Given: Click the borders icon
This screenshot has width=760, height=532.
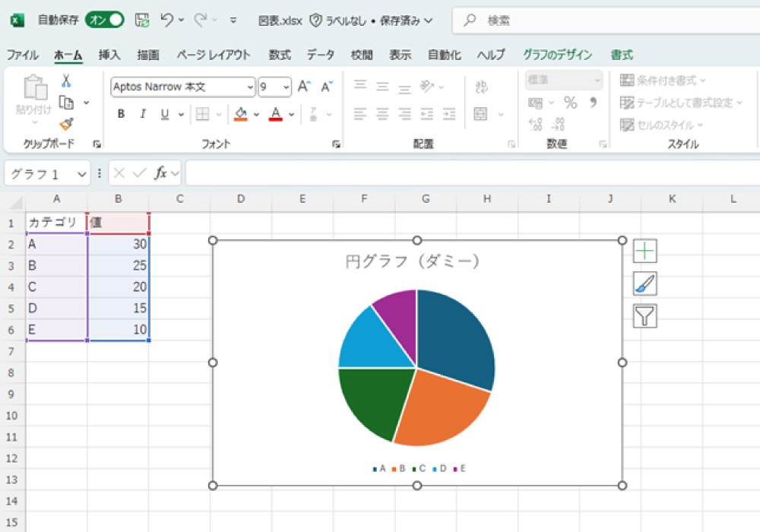Looking at the screenshot, I should [203, 114].
